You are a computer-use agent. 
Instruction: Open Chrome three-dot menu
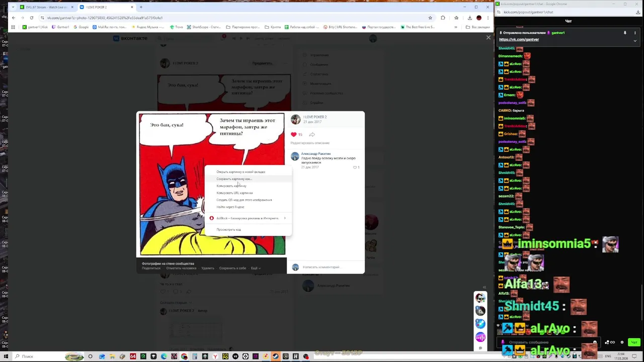(488, 18)
